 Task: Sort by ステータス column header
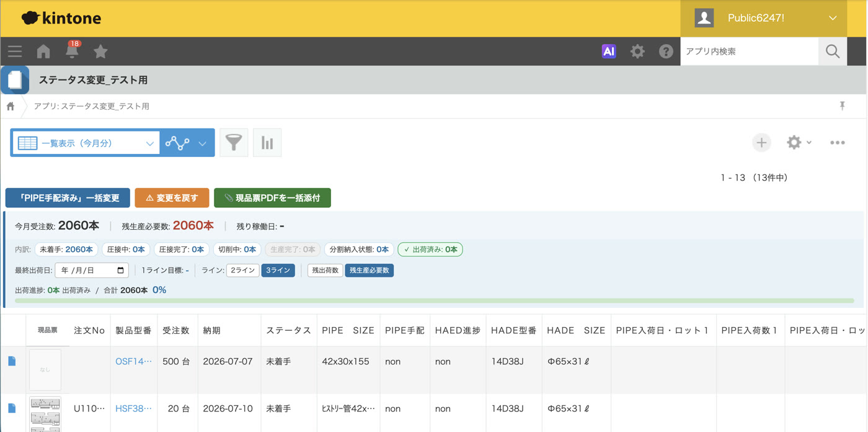[x=288, y=330]
